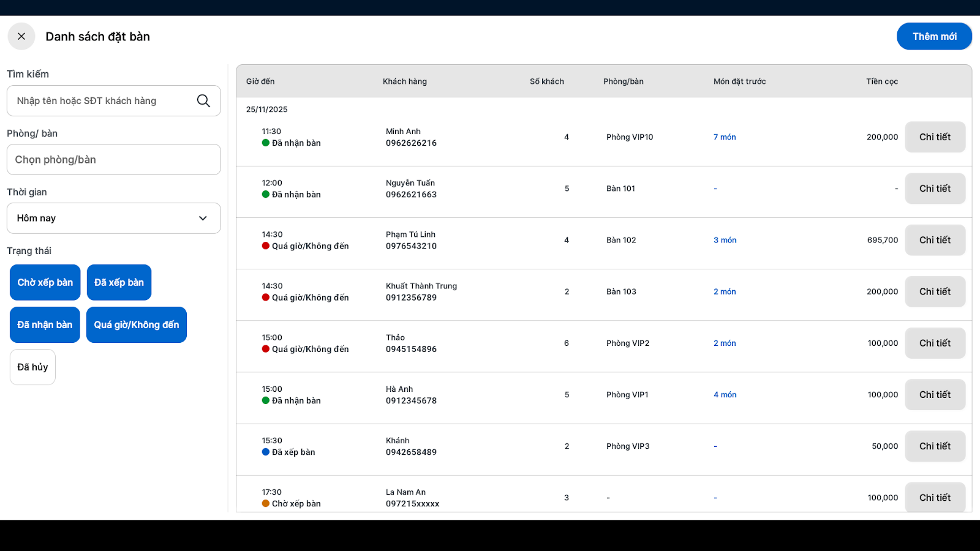Viewport: 980px width, 551px height.
Task: Enable the Đã hủy status filter
Action: 32,367
